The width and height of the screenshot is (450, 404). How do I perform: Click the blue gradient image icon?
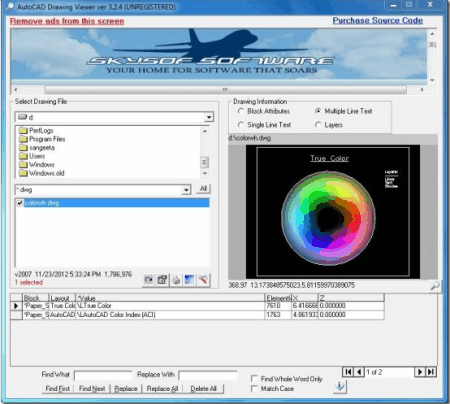click(x=189, y=280)
